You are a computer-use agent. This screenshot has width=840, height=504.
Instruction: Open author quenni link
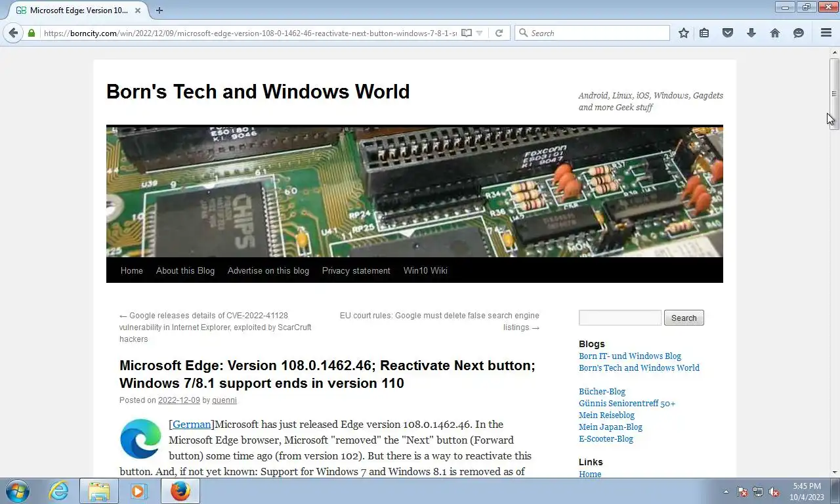pyautogui.click(x=224, y=400)
